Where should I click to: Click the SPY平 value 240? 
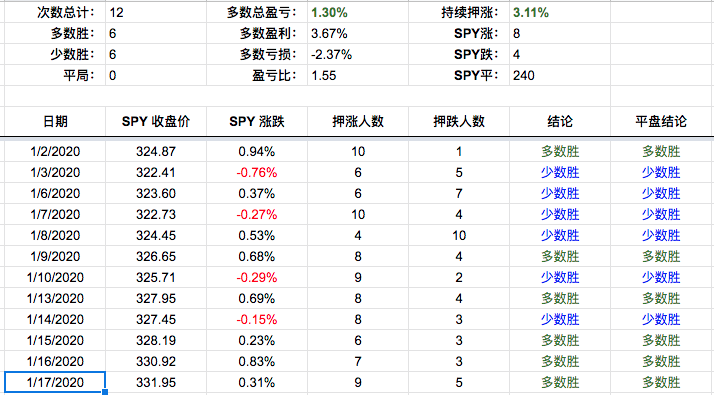tap(524, 75)
